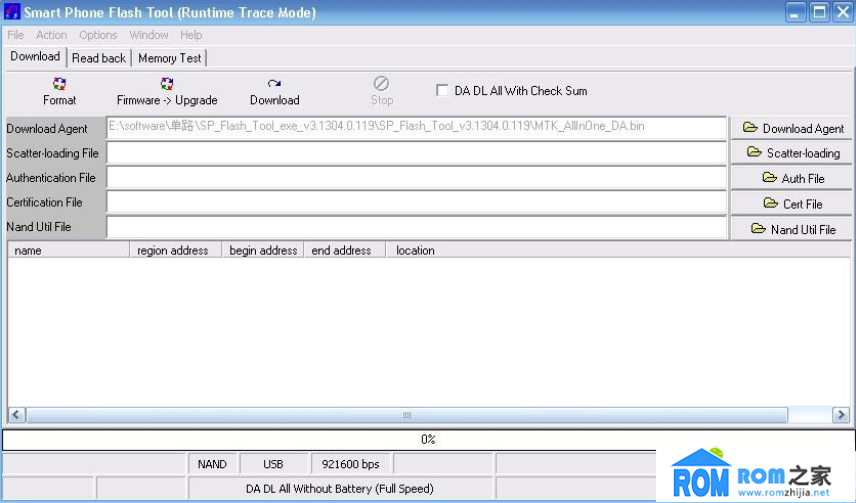The image size is (856, 503).
Task: Open the Window menu
Action: (x=148, y=35)
